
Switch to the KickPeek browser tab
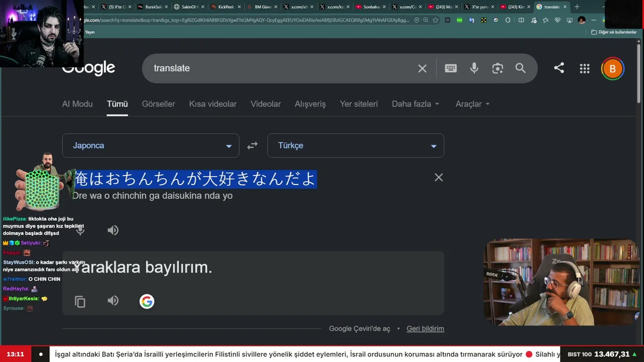pyautogui.click(x=225, y=7)
